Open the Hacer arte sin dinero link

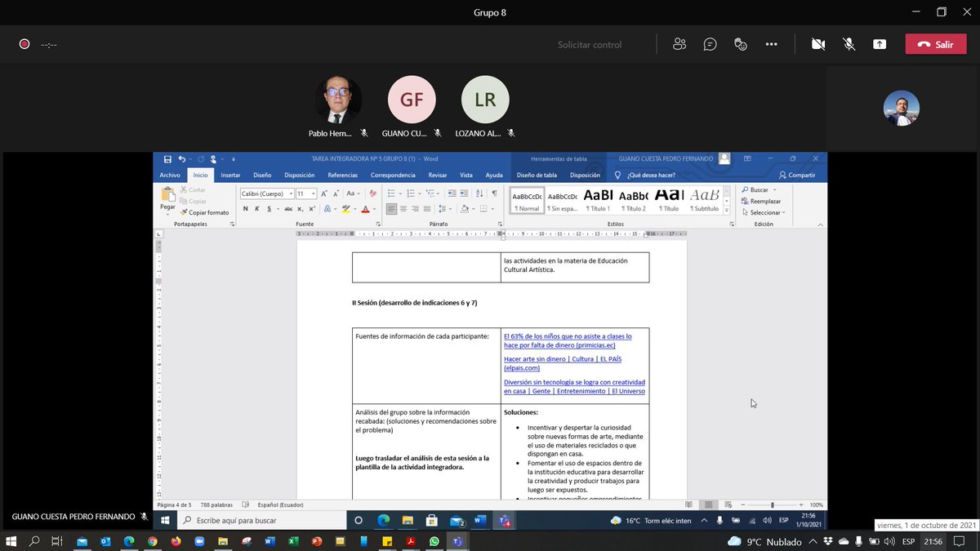563,363
